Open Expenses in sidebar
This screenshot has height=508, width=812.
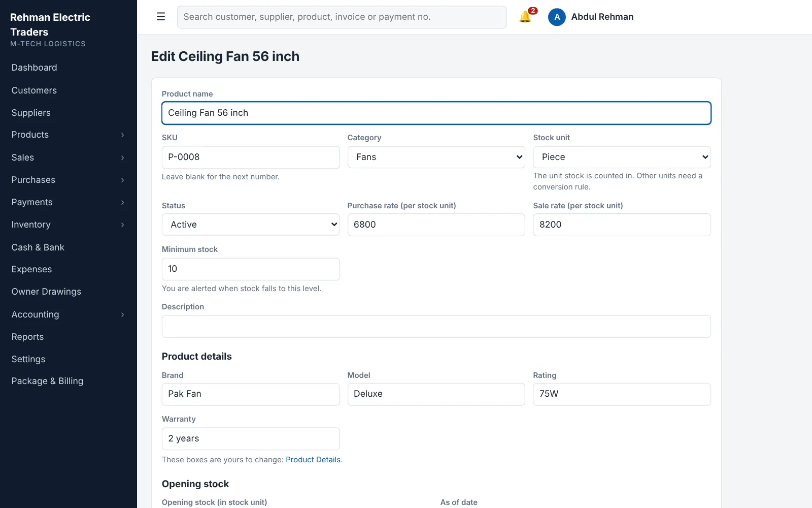click(31, 269)
